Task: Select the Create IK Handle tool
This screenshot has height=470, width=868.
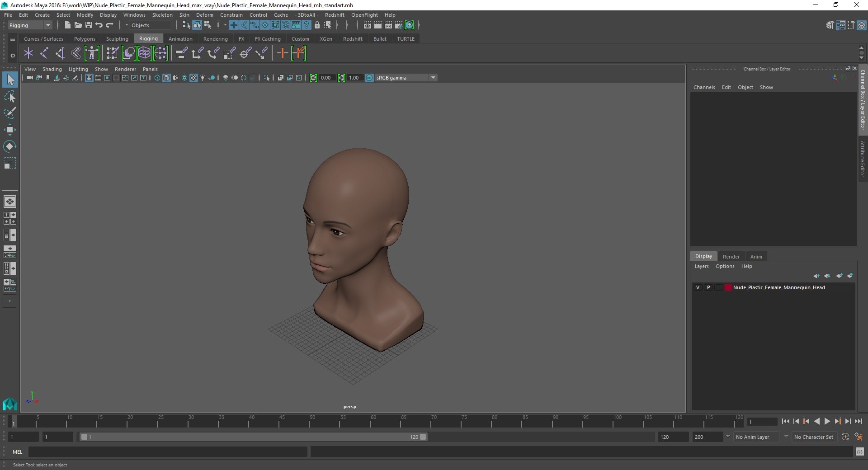Action: point(60,53)
